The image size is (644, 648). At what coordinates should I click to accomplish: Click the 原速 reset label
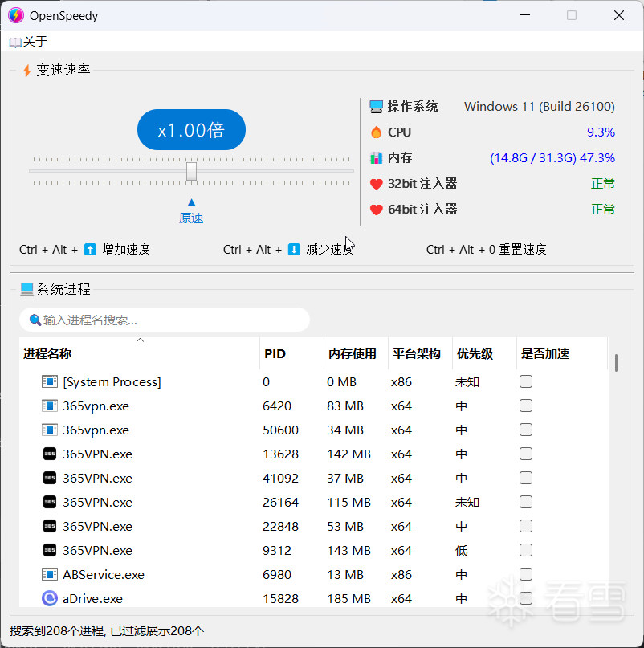tap(191, 218)
